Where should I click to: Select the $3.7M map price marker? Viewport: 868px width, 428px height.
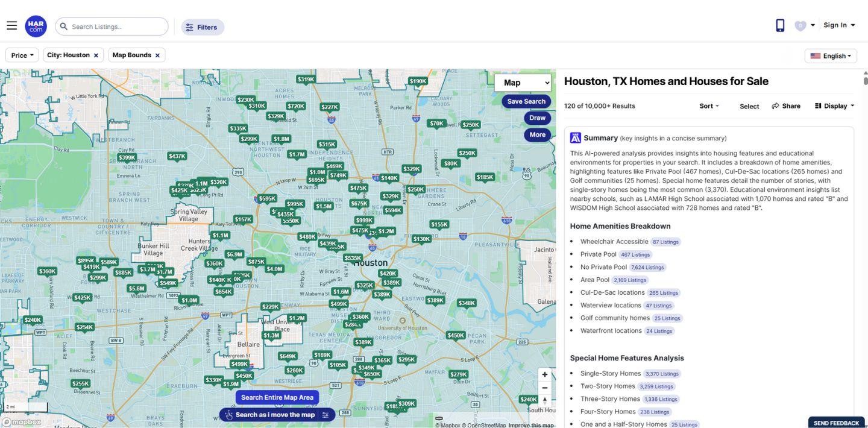[x=147, y=269]
